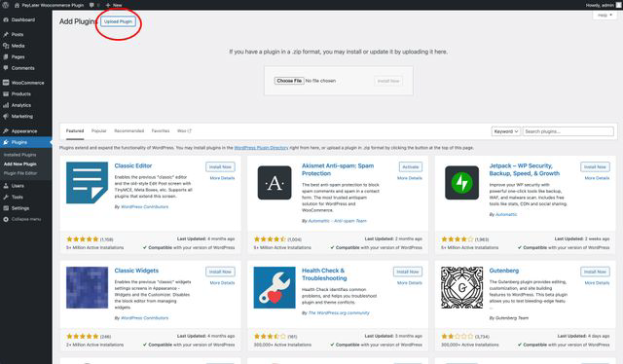Click the plus New icon in admin bar

pyautogui.click(x=108, y=5)
